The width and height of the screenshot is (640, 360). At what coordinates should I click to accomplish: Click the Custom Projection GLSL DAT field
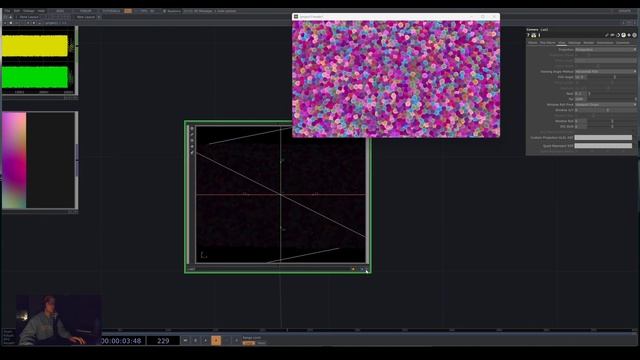603,138
